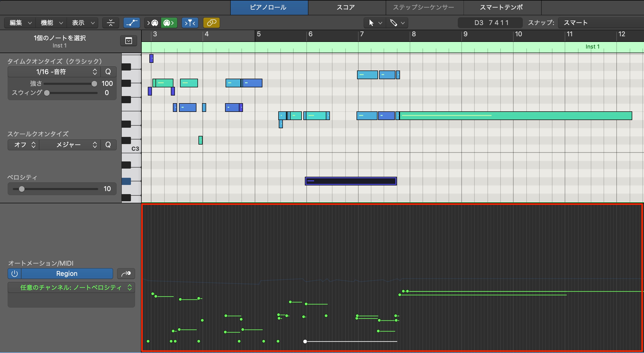This screenshot has height=353, width=644.
Task: Toggle the yellow link button
Action: click(211, 23)
